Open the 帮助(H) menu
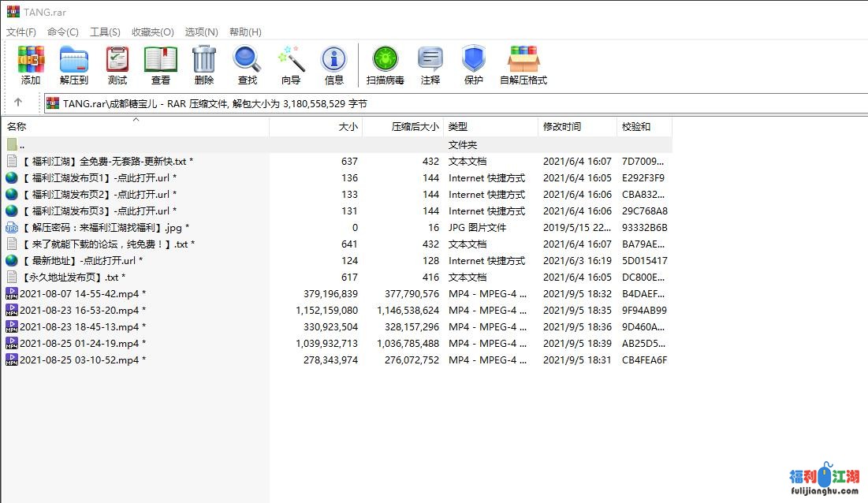 (244, 32)
